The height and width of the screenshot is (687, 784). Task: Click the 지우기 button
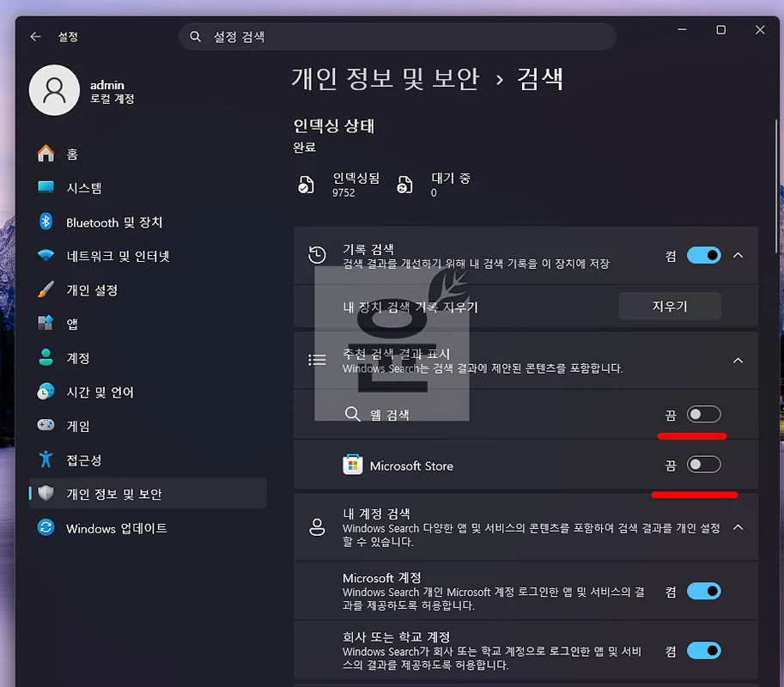point(670,306)
